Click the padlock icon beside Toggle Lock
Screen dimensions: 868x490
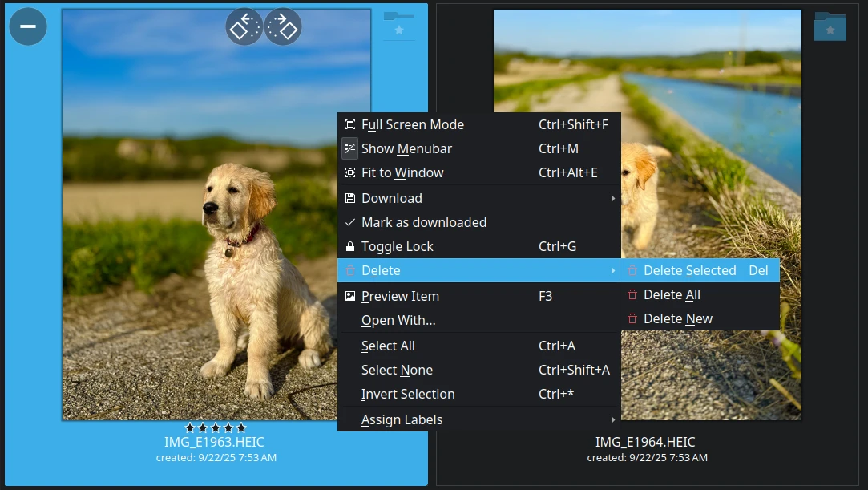tap(349, 246)
